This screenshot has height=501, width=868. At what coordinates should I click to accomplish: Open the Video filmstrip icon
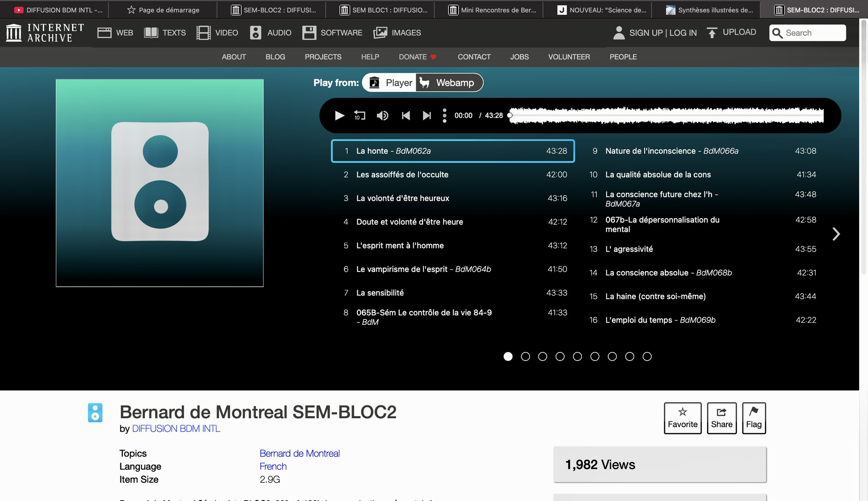[203, 33]
